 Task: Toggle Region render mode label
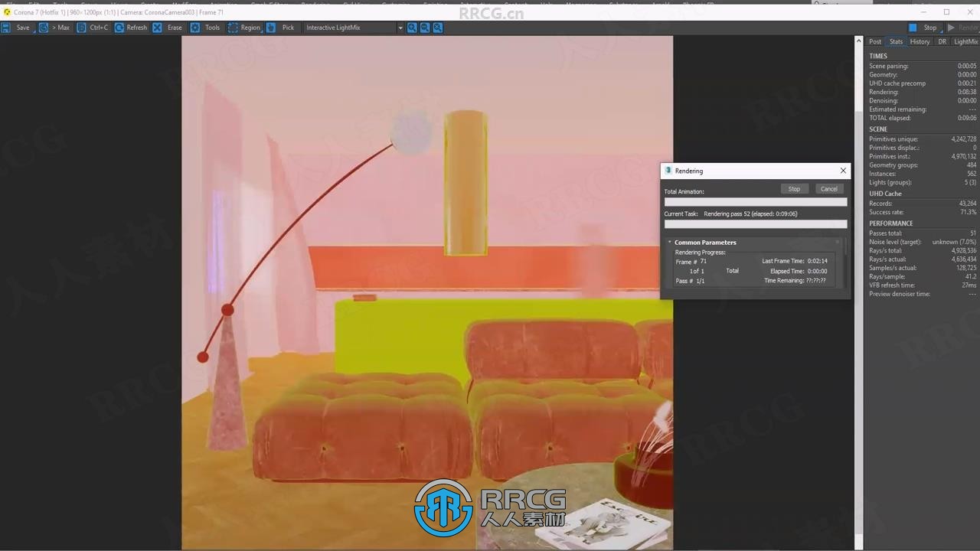tap(250, 28)
